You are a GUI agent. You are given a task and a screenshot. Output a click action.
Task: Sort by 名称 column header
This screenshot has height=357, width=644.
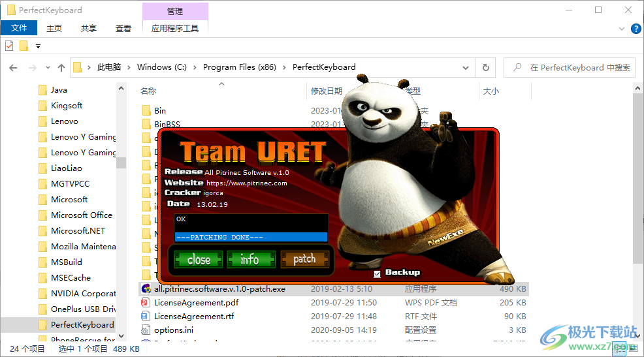148,91
